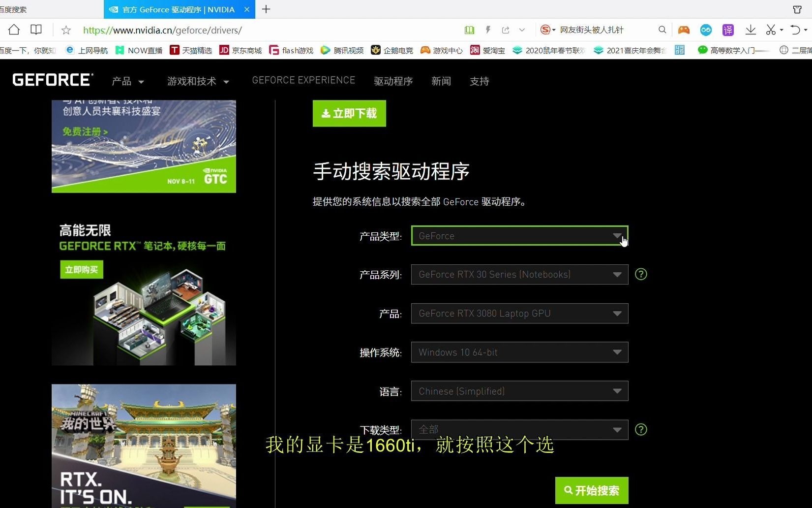Star this page as favorite

66,31
